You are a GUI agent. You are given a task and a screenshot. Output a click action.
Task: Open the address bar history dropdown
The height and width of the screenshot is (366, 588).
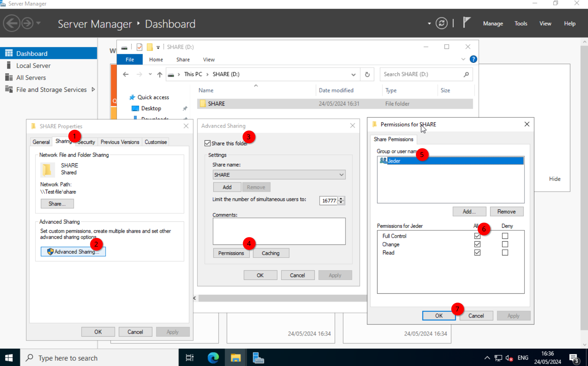click(x=353, y=74)
